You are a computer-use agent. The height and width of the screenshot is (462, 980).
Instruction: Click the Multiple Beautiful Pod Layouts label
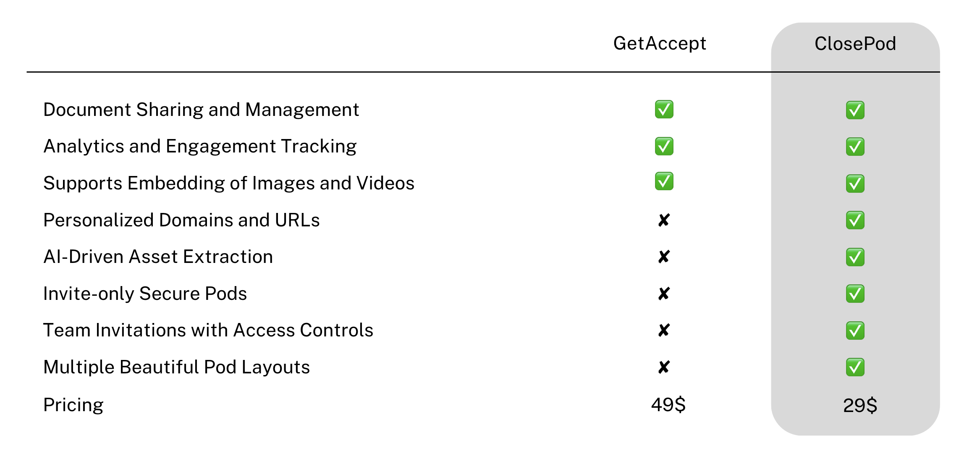(176, 367)
